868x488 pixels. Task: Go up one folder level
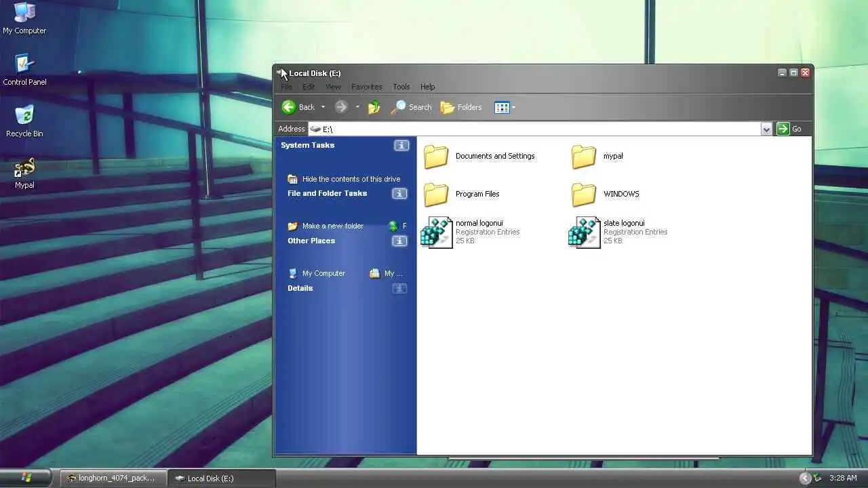[x=374, y=107]
